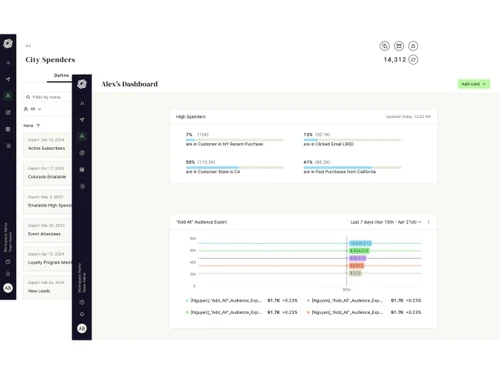The width and height of the screenshot is (500, 375).
Task: Select highlighted person icon in Alex's Dashboard sidebar
Action: tap(82, 136)
